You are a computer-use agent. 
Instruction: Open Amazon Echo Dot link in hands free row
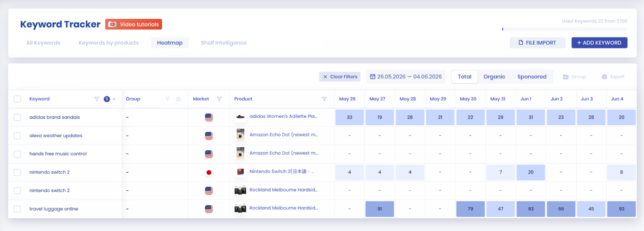283,153
